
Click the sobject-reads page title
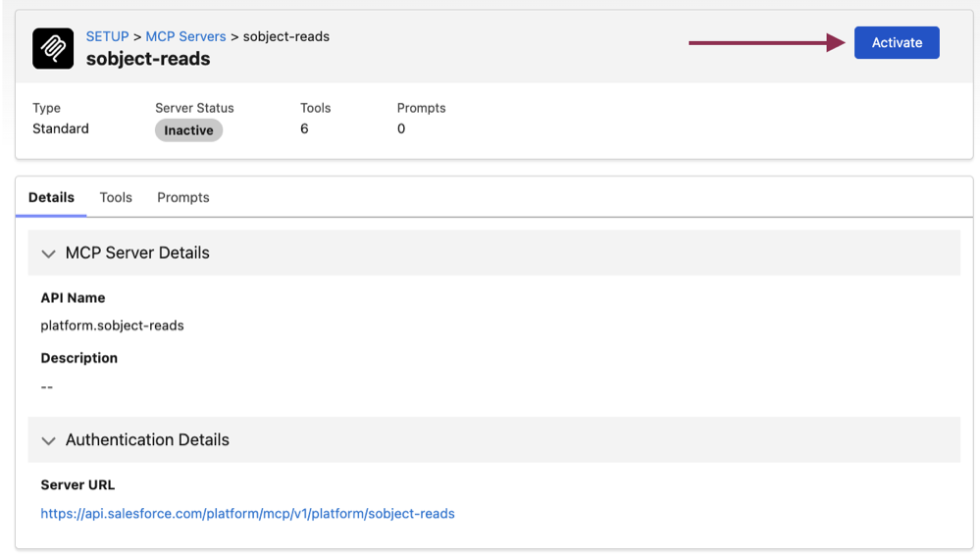pyautogui.click(x=148, y=59)
